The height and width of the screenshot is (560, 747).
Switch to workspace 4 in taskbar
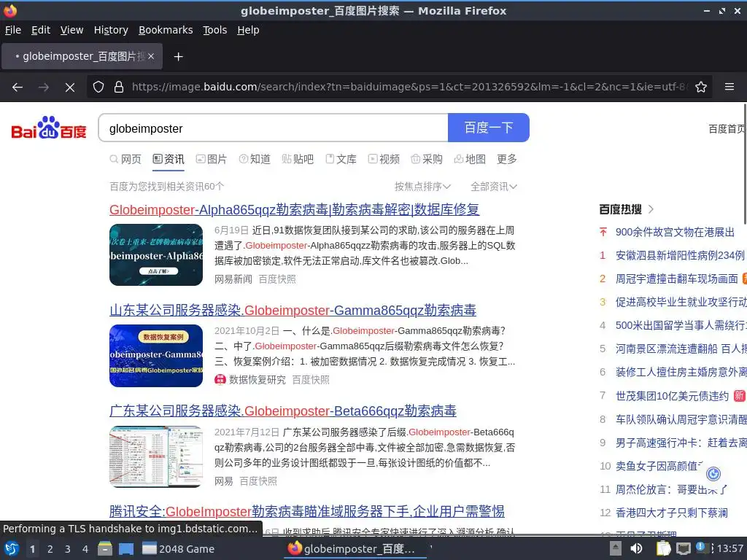click(85, 549)
